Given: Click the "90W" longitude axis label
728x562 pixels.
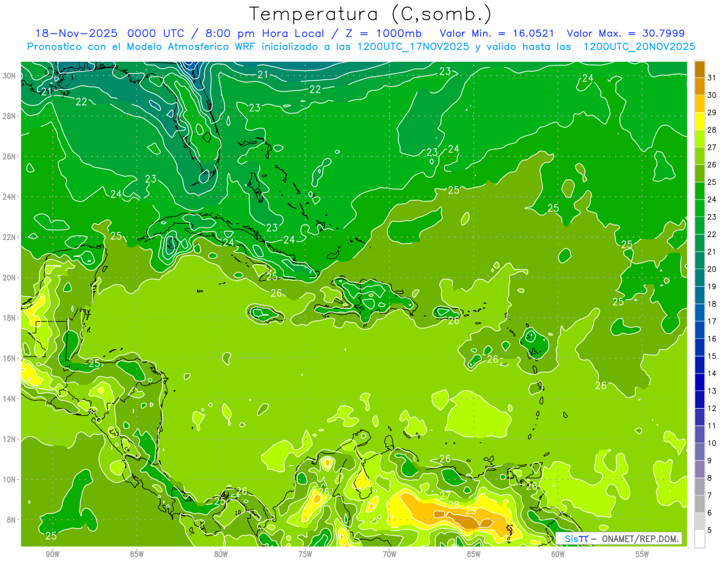Looking at the screenshot, I should pyautogui.click(x=52, y=554).
